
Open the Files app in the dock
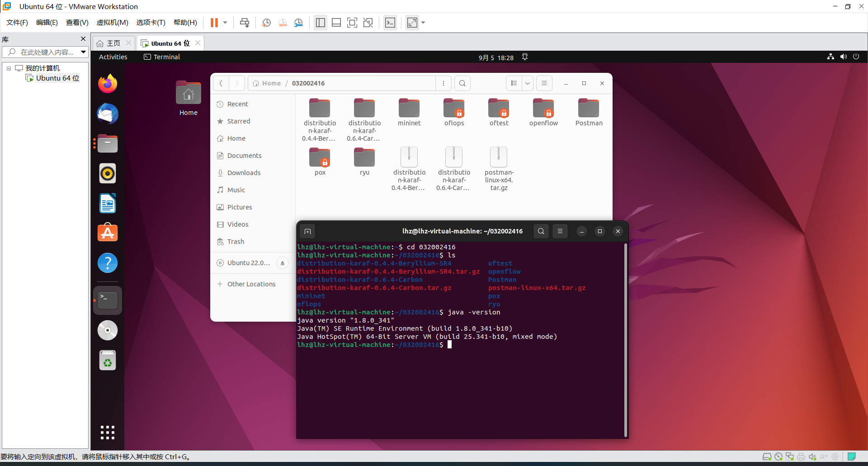[108, 143]
